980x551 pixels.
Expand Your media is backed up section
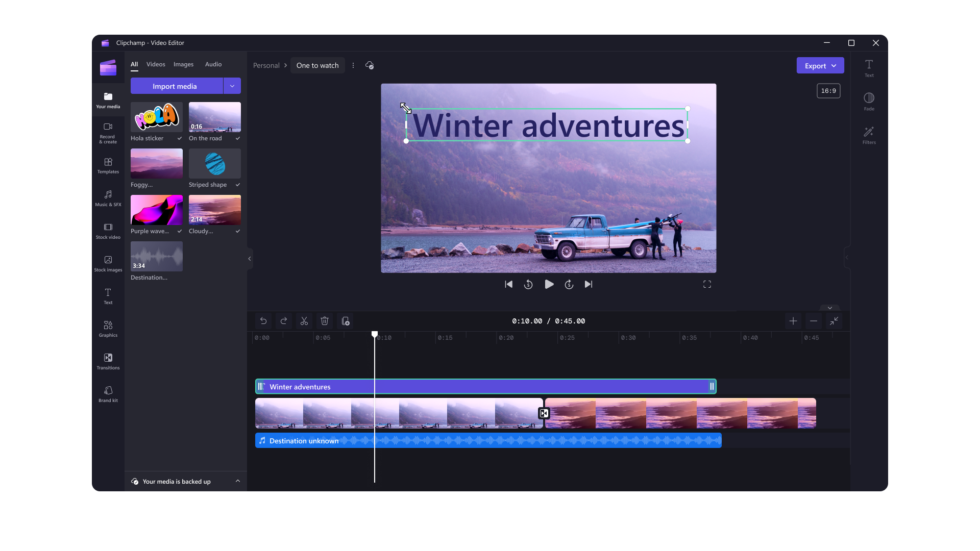pyautogui.click(x=237, y=481)
